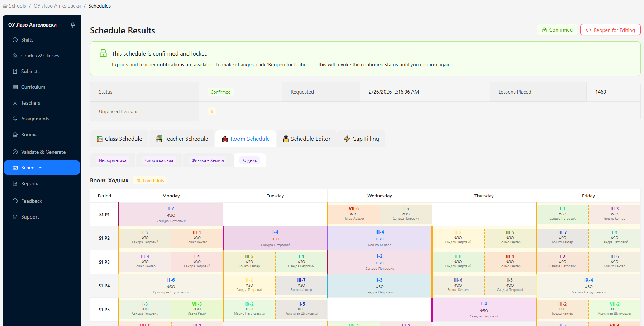Select the Monday S1 P4 lesson II-6

coord(171,286)
